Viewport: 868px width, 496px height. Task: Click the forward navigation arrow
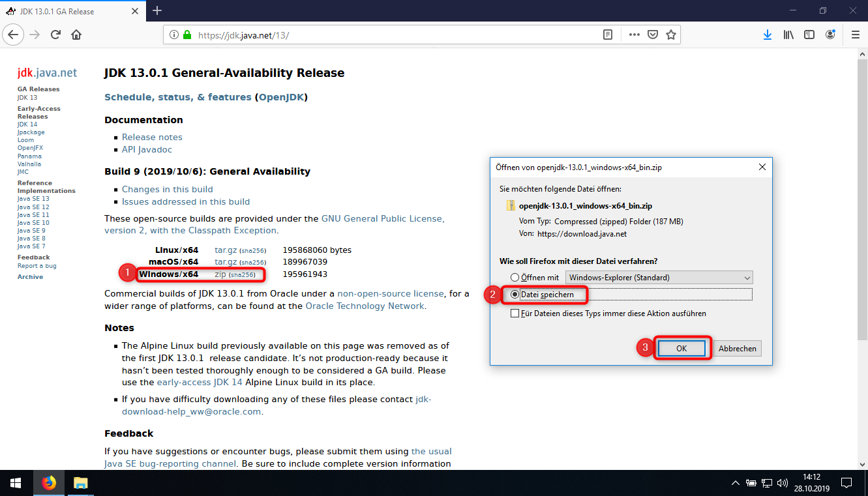coord(35,35)
